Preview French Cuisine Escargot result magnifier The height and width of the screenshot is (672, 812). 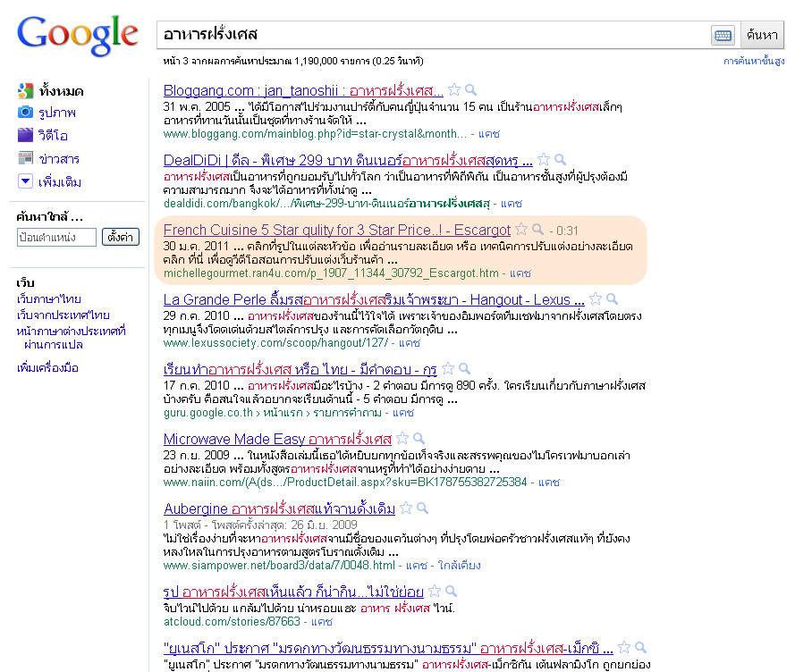[538, 229]
